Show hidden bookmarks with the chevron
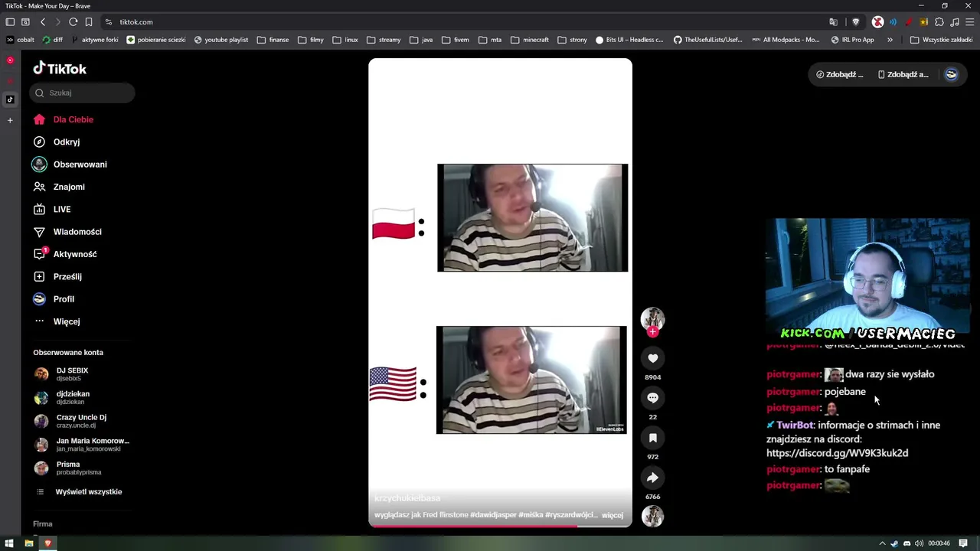 click(x=890, y=40)
